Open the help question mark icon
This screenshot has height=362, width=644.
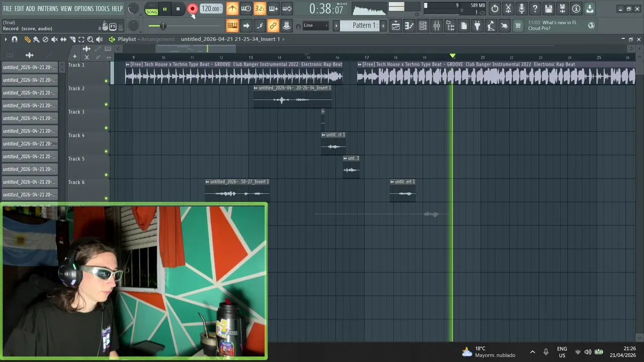(x=535, y=9)
